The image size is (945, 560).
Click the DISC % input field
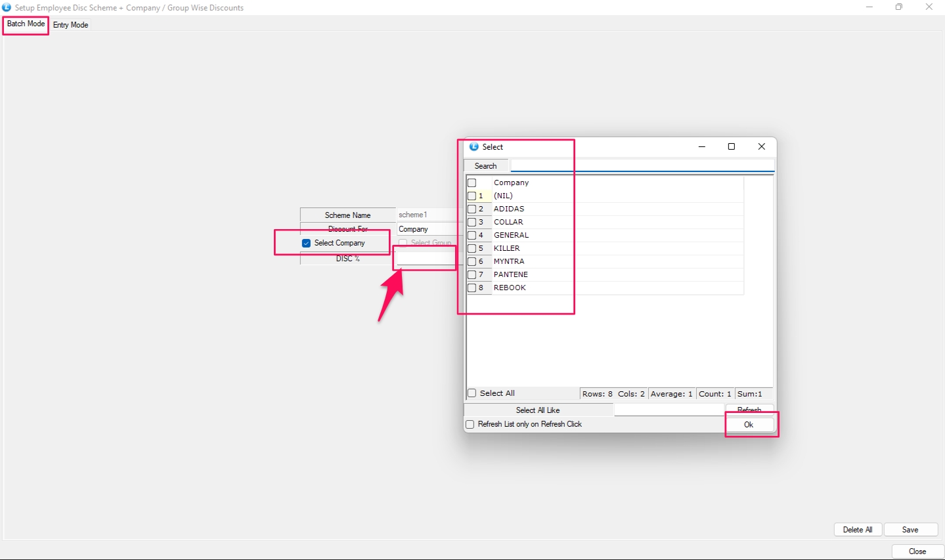(x=426, y=259)
